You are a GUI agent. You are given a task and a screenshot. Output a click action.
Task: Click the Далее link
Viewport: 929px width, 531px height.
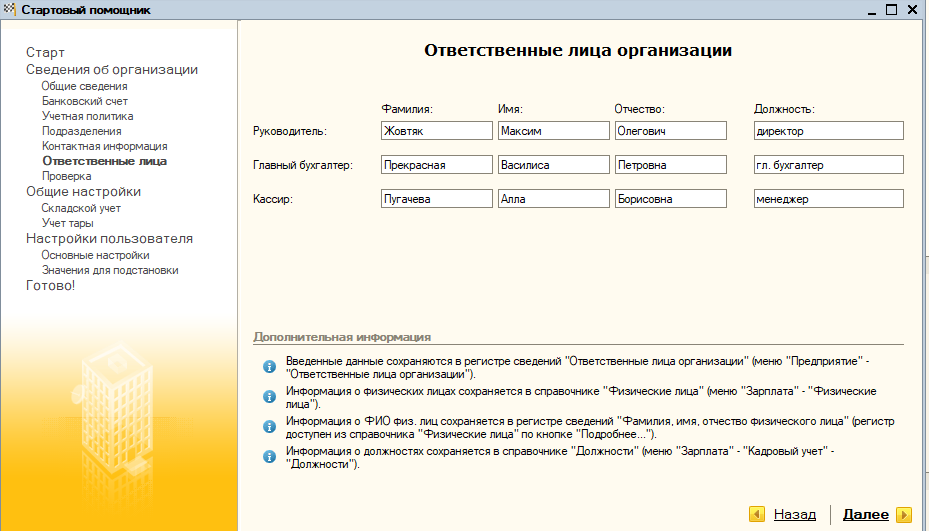(866, 514)
